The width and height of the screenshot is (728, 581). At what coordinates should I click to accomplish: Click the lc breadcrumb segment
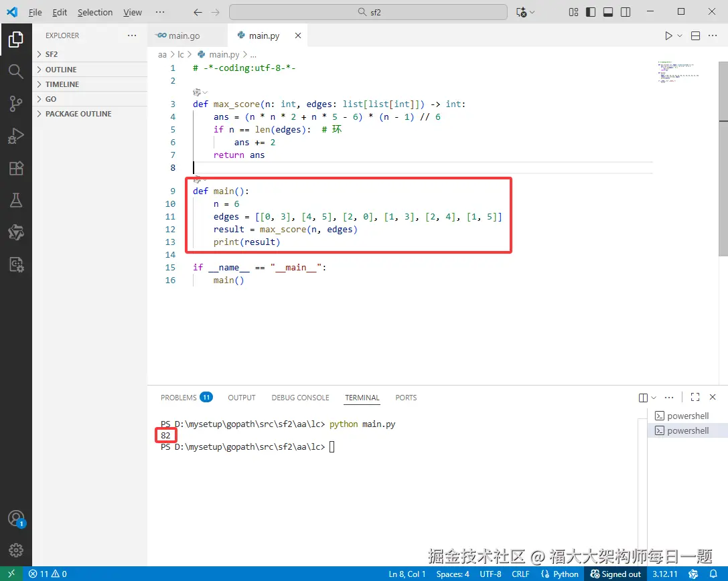(181, 54)
